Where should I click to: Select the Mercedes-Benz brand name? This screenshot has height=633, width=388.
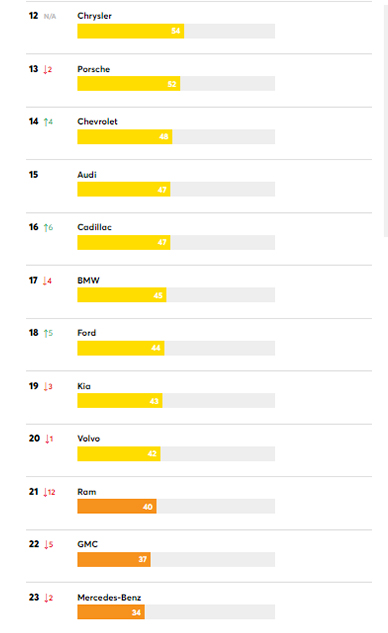[109, 597]
